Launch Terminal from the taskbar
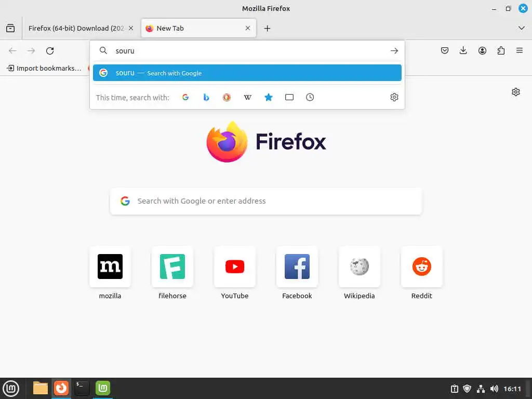Screen dimensions: 532x399 [82, 388]
